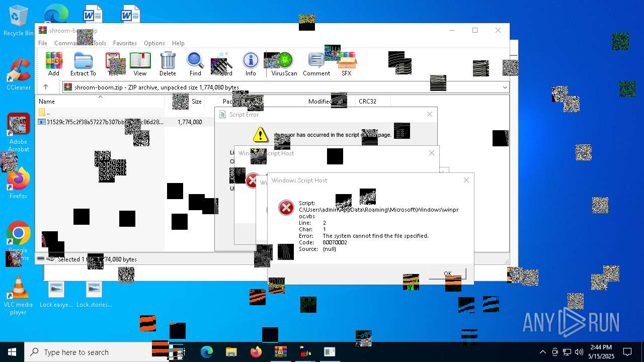644x362 pixels.
Task: Open the Options menu in WinRAR
Action: click(x=154, y=43)
